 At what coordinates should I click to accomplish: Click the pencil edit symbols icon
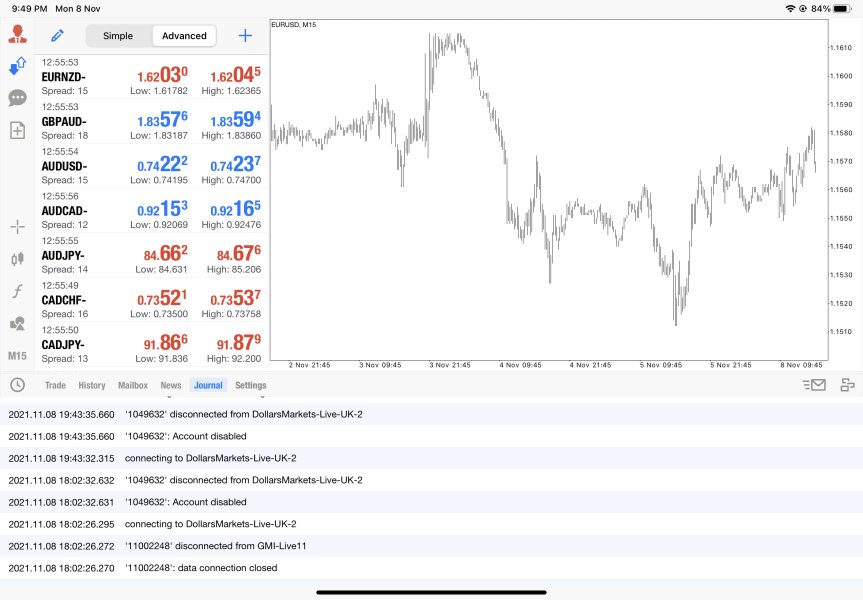[57, 36]
